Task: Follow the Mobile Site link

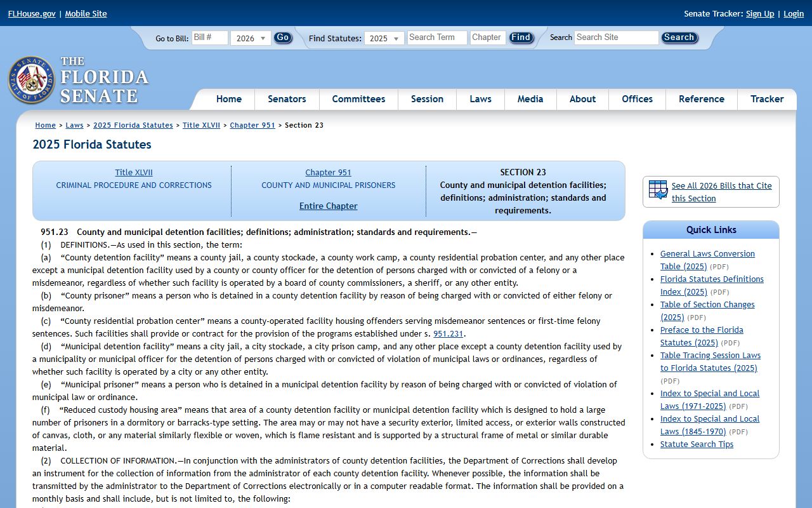Action: tap(86, 13)
